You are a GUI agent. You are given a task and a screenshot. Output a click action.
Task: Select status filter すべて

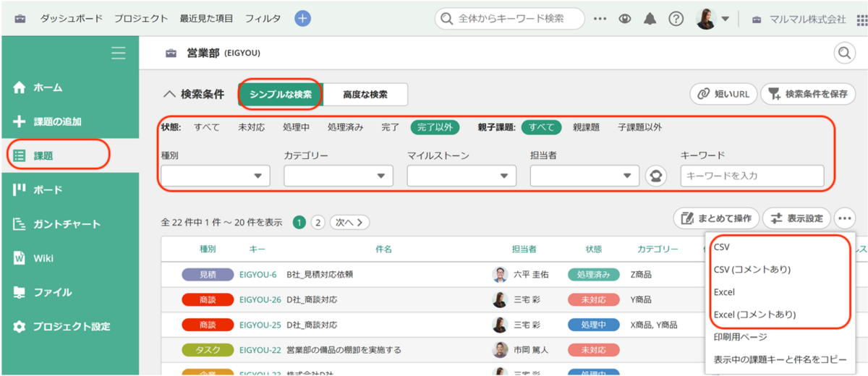(207, 127)
